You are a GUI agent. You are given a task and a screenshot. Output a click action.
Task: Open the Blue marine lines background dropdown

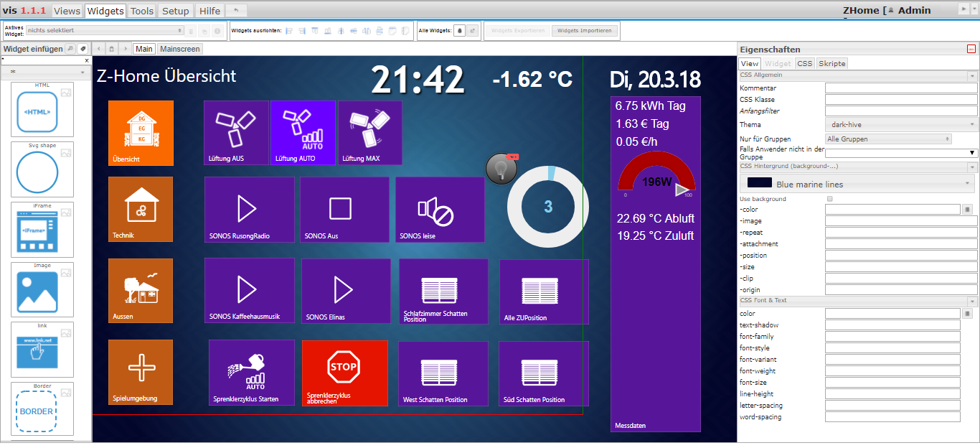point(859,184)
